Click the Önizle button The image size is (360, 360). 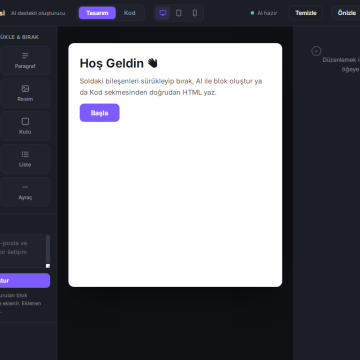346,13
